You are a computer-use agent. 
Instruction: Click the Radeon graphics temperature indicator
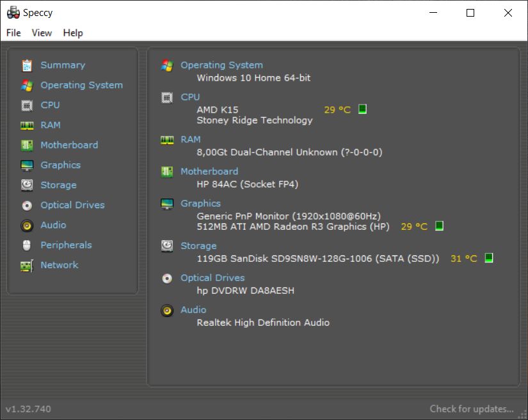pos(439,225)
